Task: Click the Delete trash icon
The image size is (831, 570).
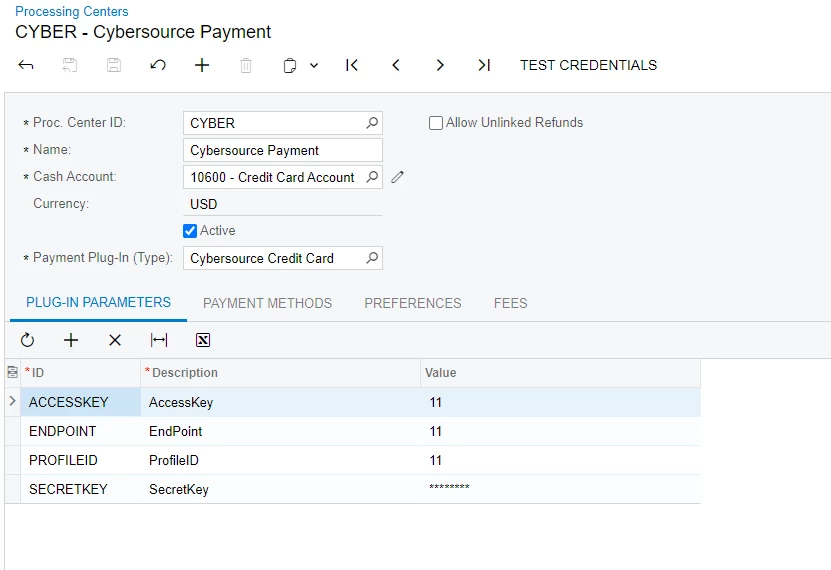Action: pyautogui.click(x=246, y=65)
